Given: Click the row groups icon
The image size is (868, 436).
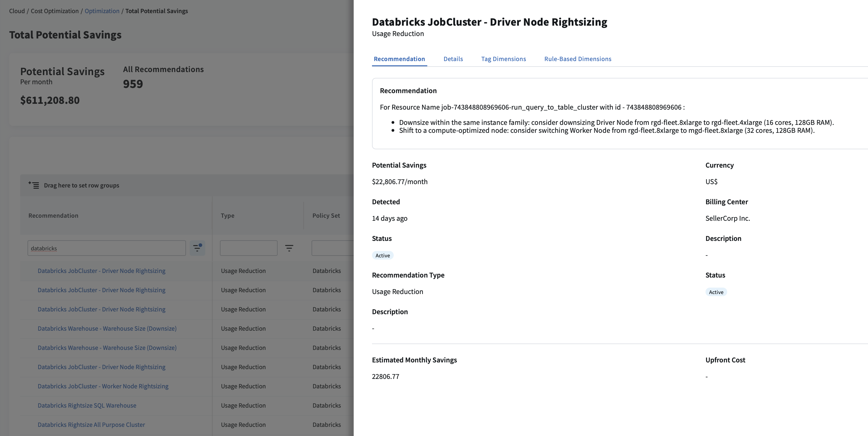Looking at the screenshot, I should click(33, 185).
